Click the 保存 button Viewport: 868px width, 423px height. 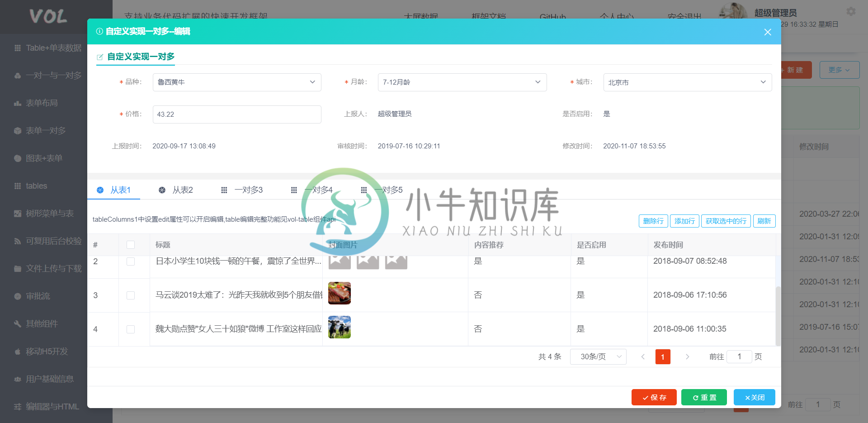654,397
